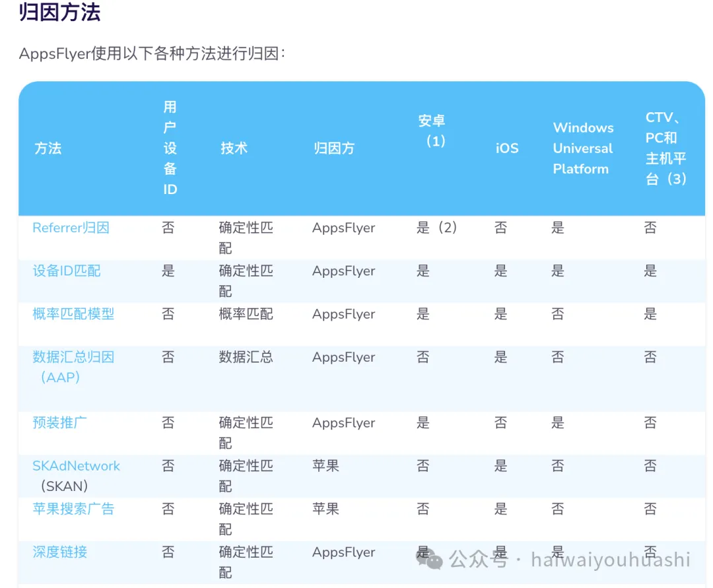The width and height of the screenshot is (713, 588).
Task: Click the 用户设备ID column header
Action: 170,148
